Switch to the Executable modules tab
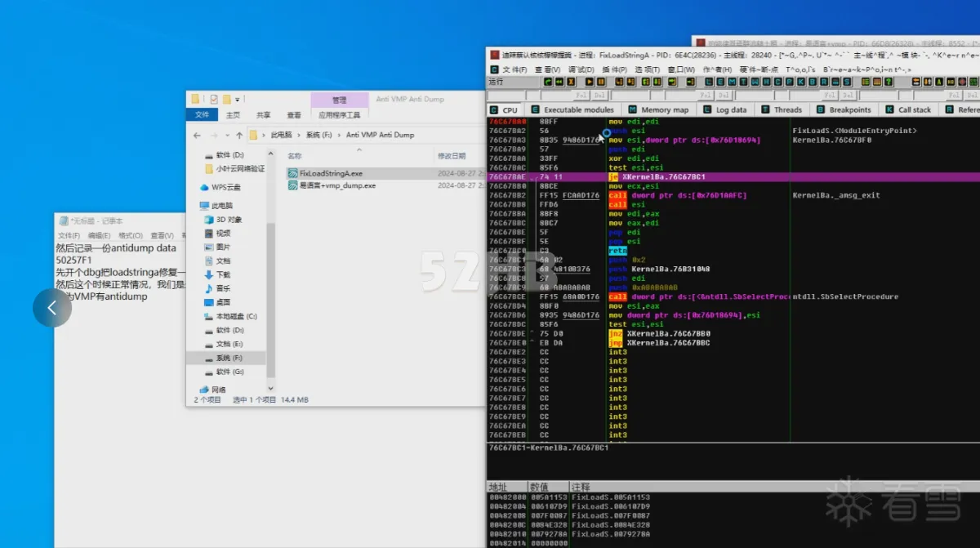Viewport: 980px width, 548px height. point(572,109)
